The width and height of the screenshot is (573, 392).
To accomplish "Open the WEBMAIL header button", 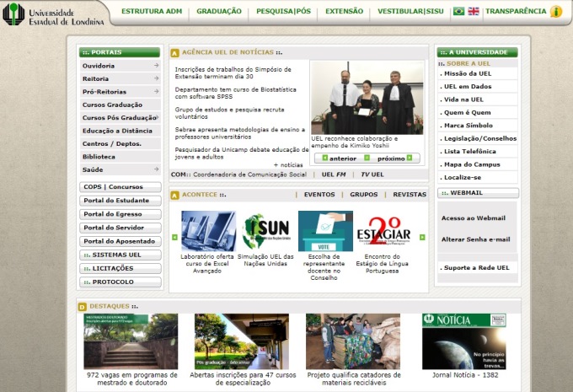I will (478, 193).
